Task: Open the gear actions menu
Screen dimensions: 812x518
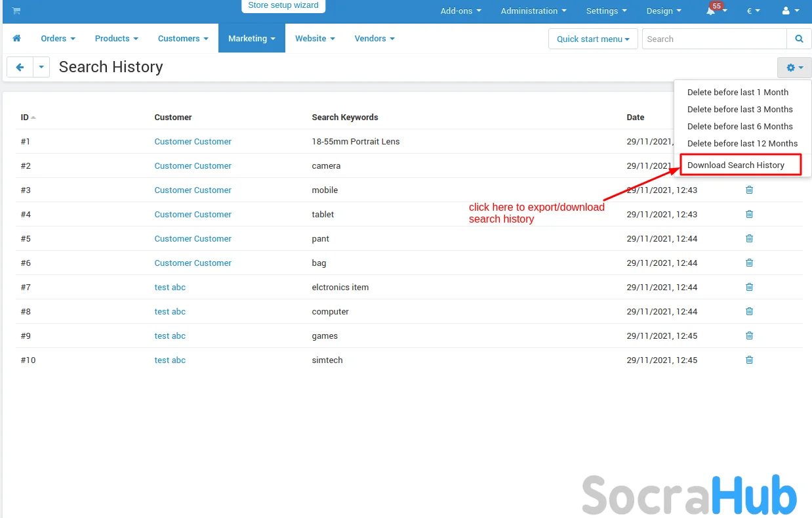Action: [794, 68]
